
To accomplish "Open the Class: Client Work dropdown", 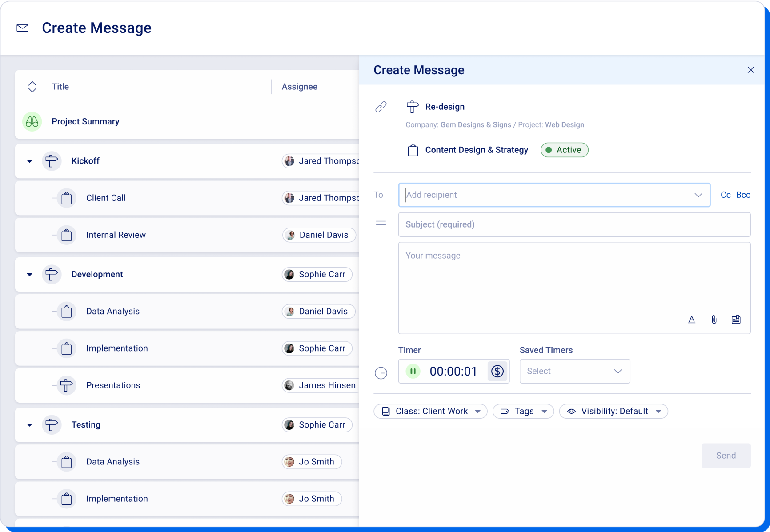I will 430,411.
